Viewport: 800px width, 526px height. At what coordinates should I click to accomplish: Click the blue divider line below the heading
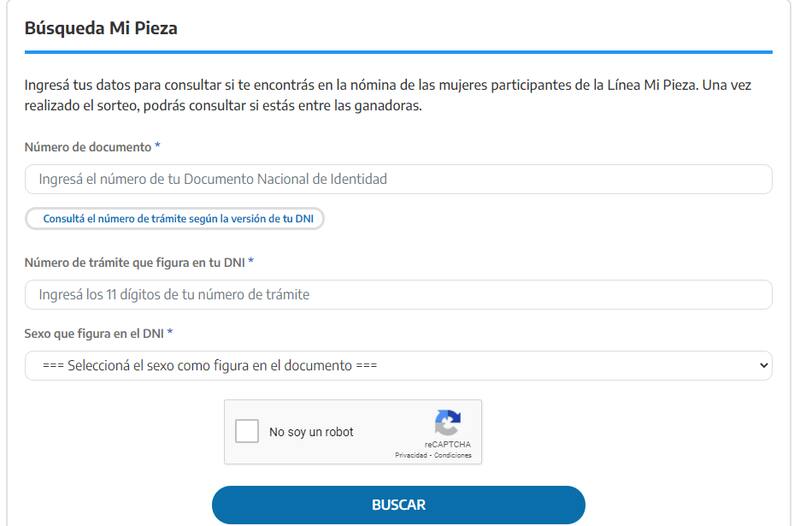point(398,51)
